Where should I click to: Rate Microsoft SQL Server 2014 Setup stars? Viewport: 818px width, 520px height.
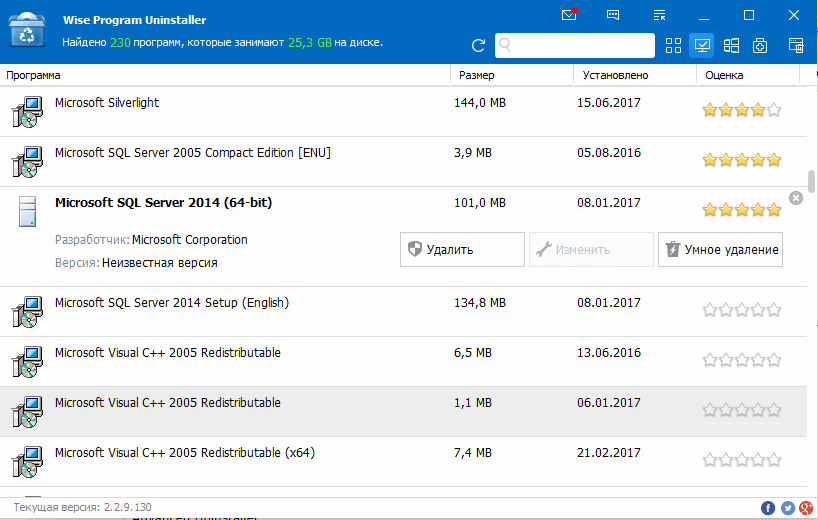pyautogui.click(x=741, y=310)
